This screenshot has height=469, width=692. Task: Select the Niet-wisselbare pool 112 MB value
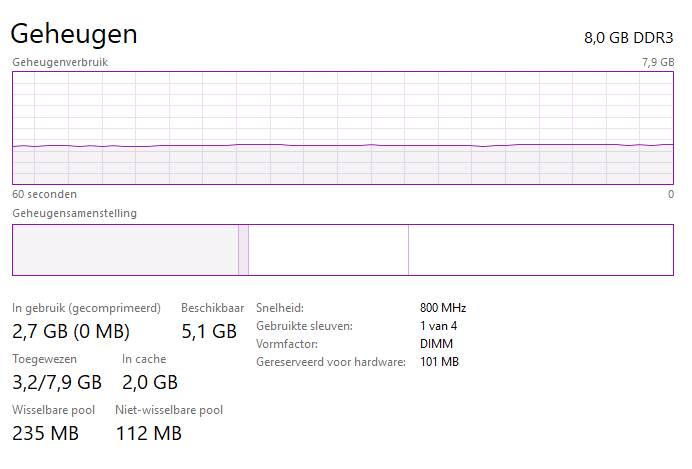(149, 433)
